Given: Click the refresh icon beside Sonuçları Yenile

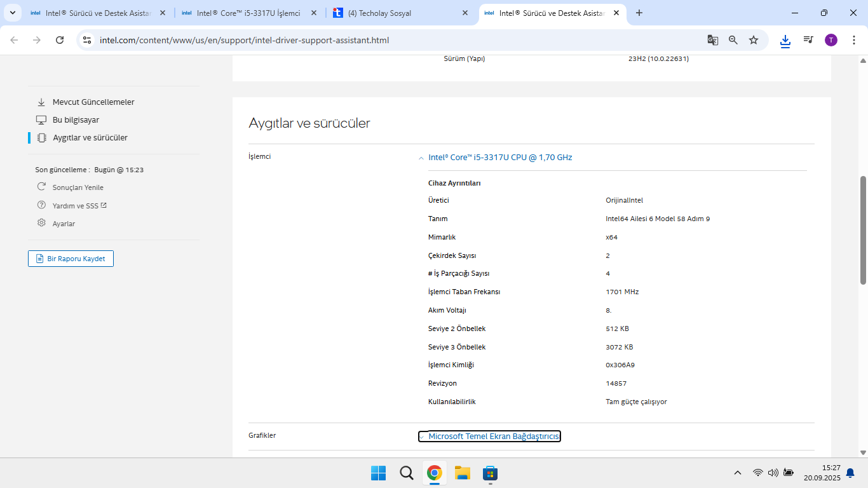Looking at the screenshot, I should 41,187.
